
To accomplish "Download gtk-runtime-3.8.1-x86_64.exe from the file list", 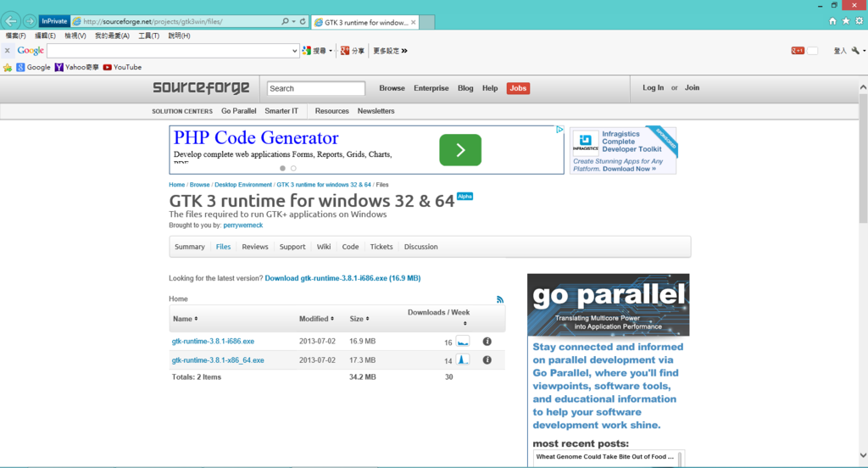I will (x=218, y=360).
